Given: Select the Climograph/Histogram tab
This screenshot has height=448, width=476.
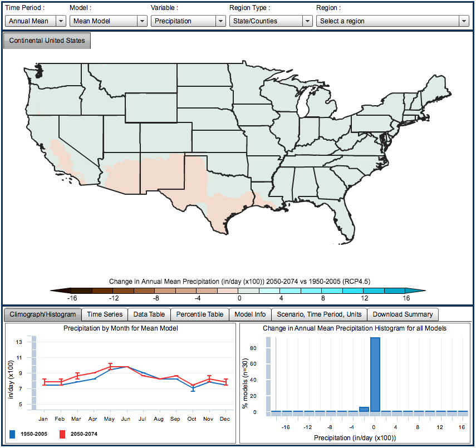Looking at the screenshot, I should coord(42,314).
